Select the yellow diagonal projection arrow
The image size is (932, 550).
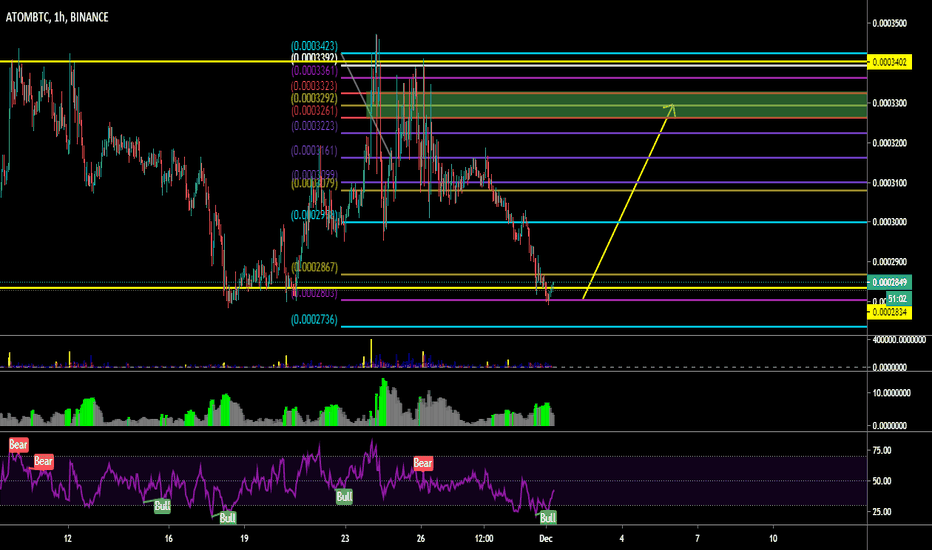tap(628, 202)
